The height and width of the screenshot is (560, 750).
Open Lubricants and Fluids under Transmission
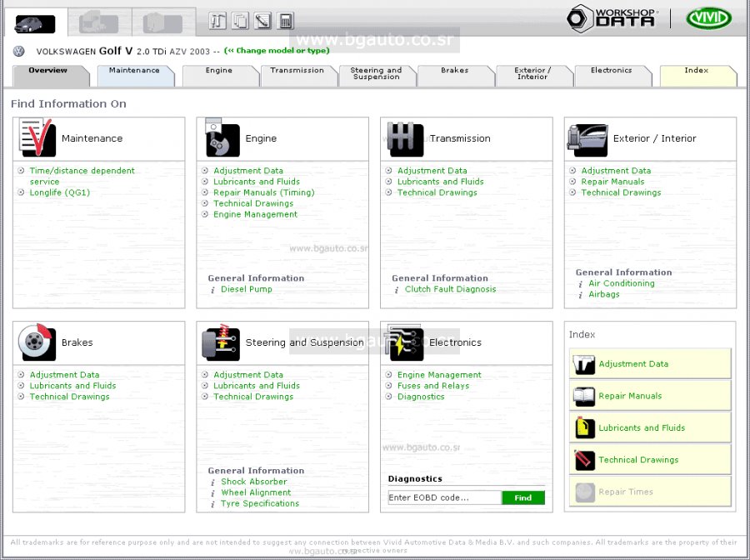point(441,182)
